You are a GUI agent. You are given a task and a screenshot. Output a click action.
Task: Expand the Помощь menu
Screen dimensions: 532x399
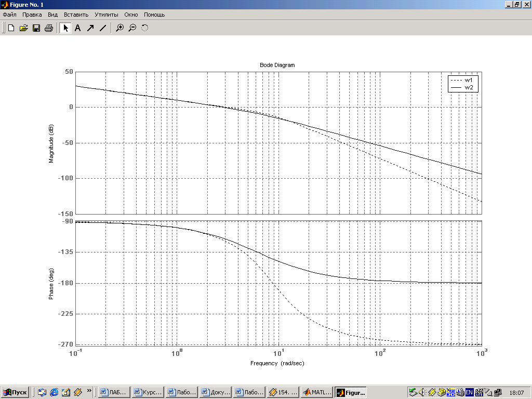(154, 15)
